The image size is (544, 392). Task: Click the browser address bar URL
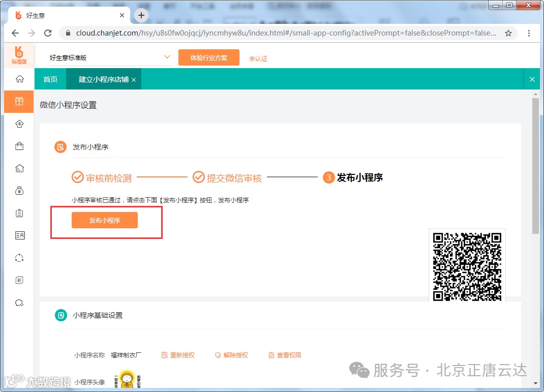(x=286, y=33)
